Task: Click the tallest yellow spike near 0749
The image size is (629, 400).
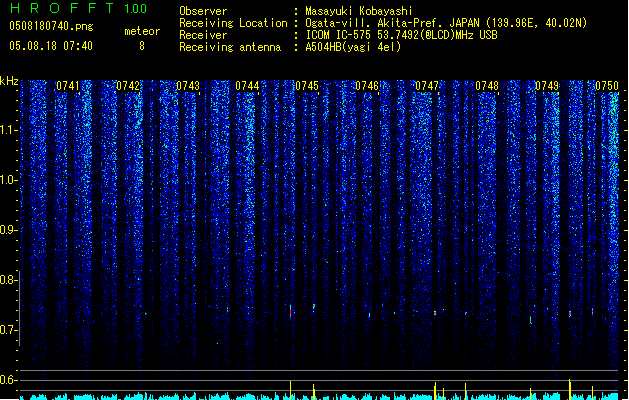Action: (x=570, y=389)
